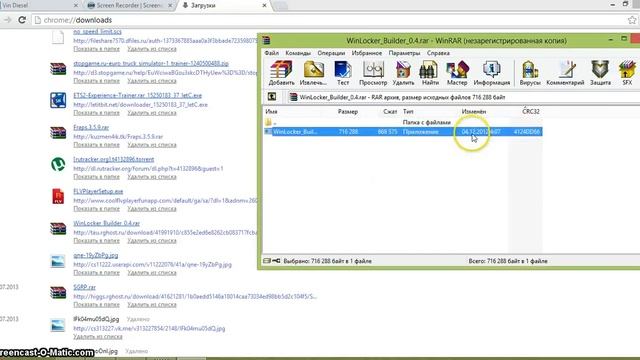The width and height of the screenshot is (640, 360).
Task: Remove SGRP.rar from list
Action: click(152, 304)
